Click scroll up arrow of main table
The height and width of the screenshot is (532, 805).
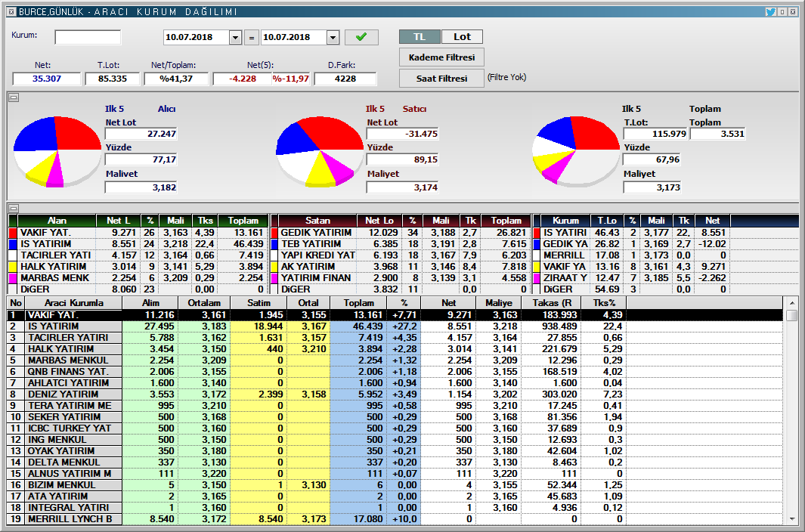point(791,303)
